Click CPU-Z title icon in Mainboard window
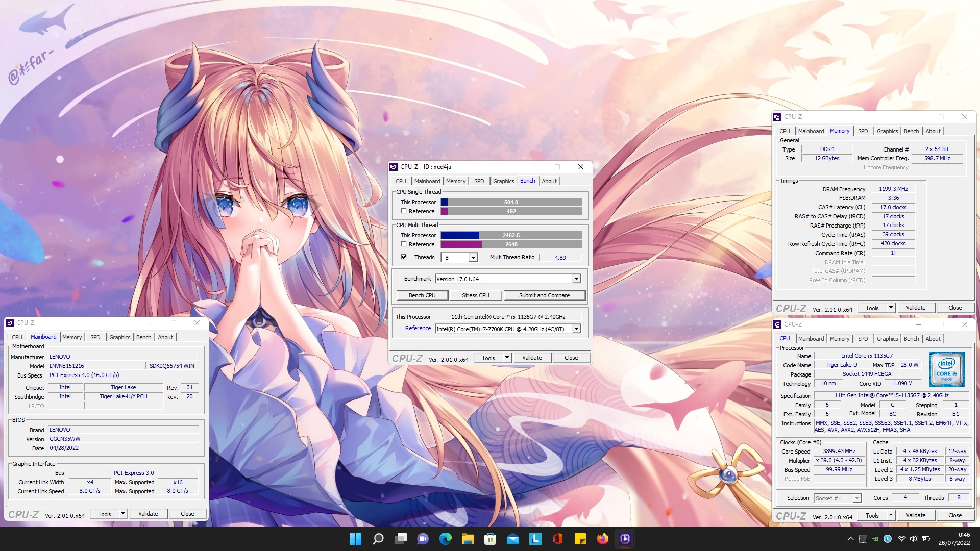 10,323
